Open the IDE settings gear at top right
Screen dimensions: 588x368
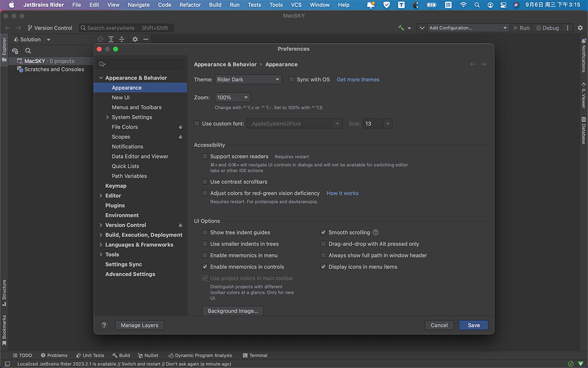click(580, 28)
